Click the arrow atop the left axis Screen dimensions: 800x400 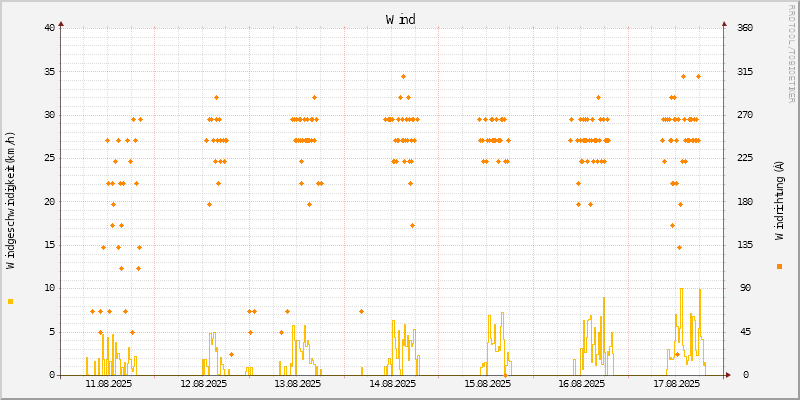pos(61,23)
